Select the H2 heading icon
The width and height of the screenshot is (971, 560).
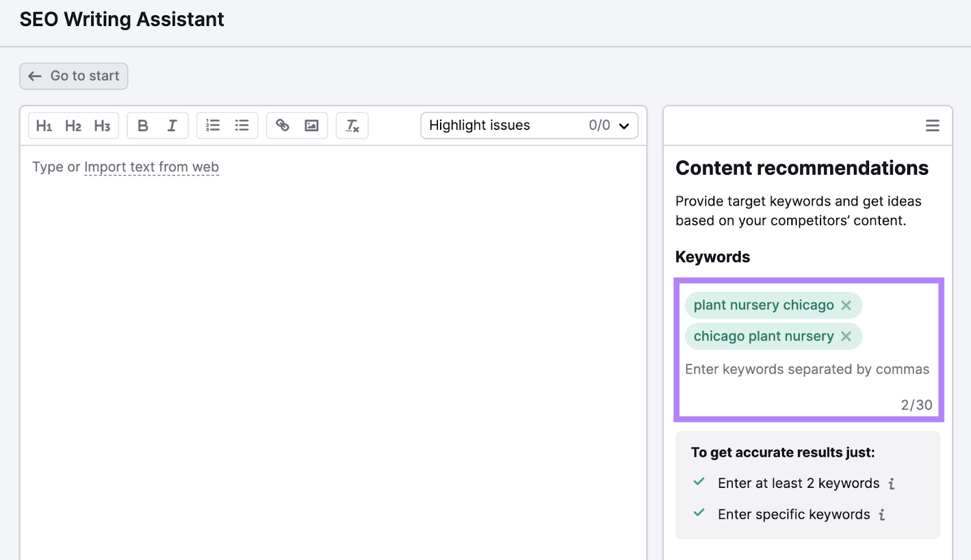tap(73, 126)
